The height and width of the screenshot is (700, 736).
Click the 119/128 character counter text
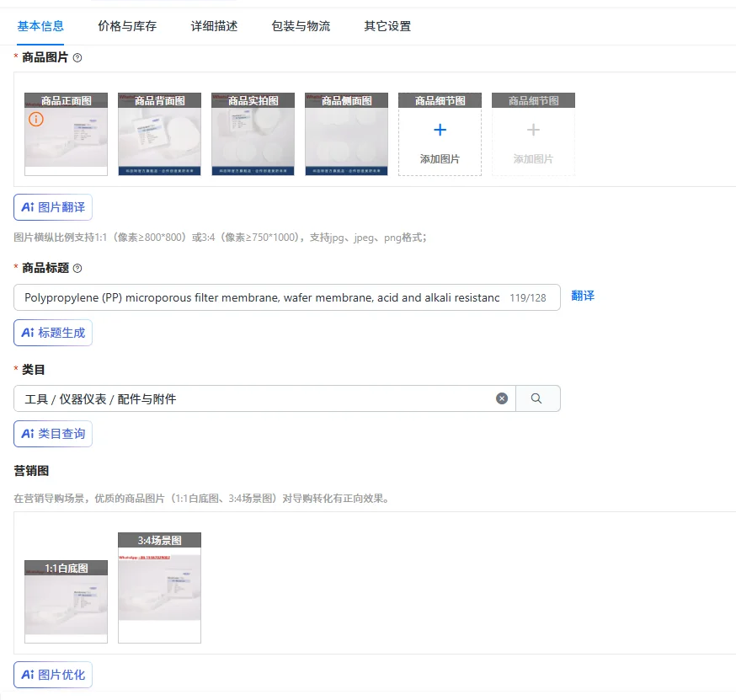(528, 297)
